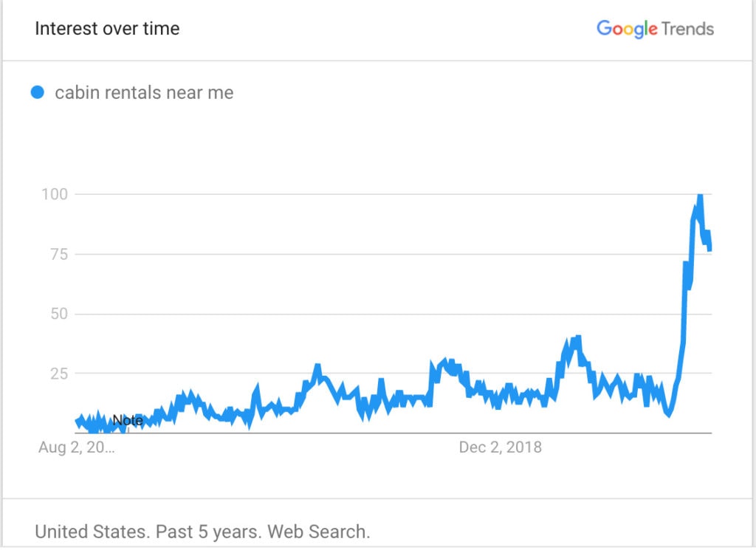
Task: Click the Google Trends logo
Action: coord(655,29)
